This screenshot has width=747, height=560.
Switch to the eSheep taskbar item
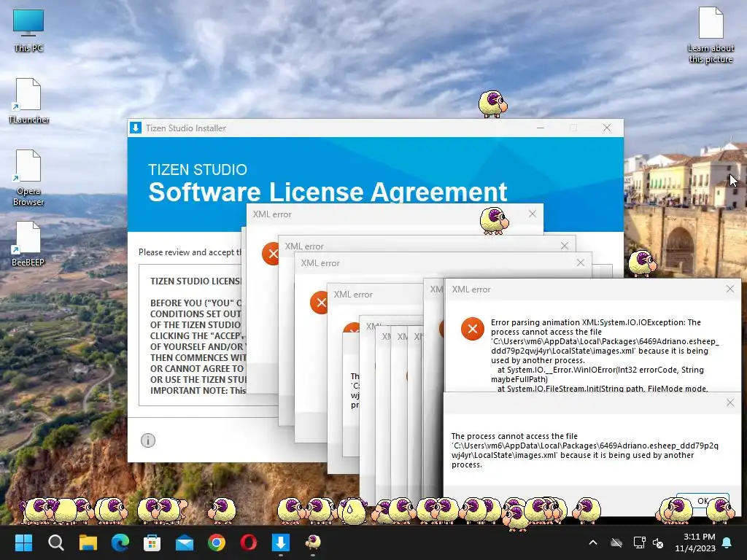pyautogui.click(x=312, y=542)
